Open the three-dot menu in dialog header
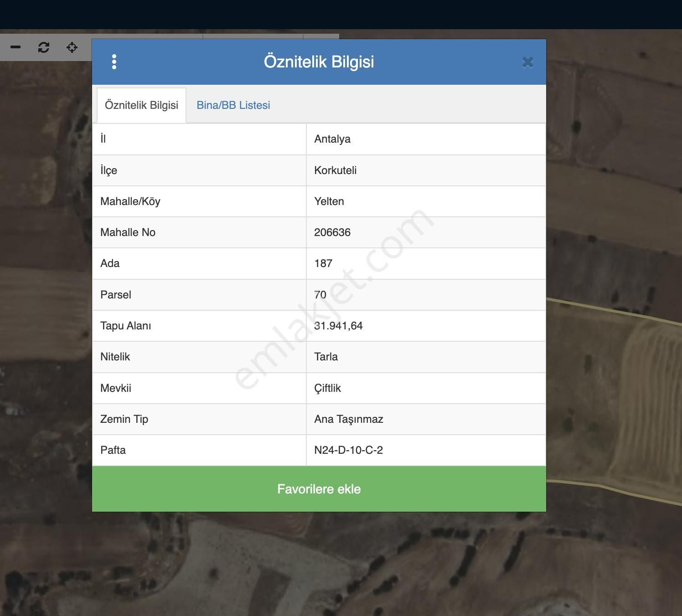Screen dimensions: 682x616 [114, 62]
